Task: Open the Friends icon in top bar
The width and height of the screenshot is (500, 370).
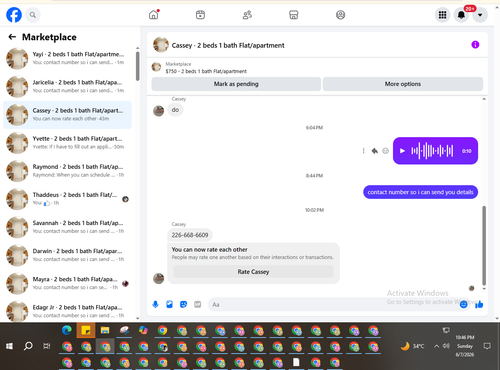Action: click(x=247, y=15)
